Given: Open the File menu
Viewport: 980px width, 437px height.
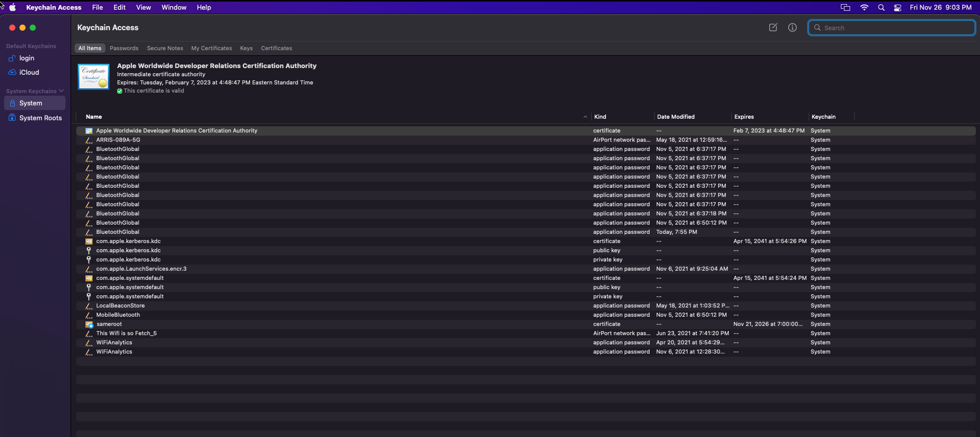Looking at the screenshot, I should click(x=98, y=8).
